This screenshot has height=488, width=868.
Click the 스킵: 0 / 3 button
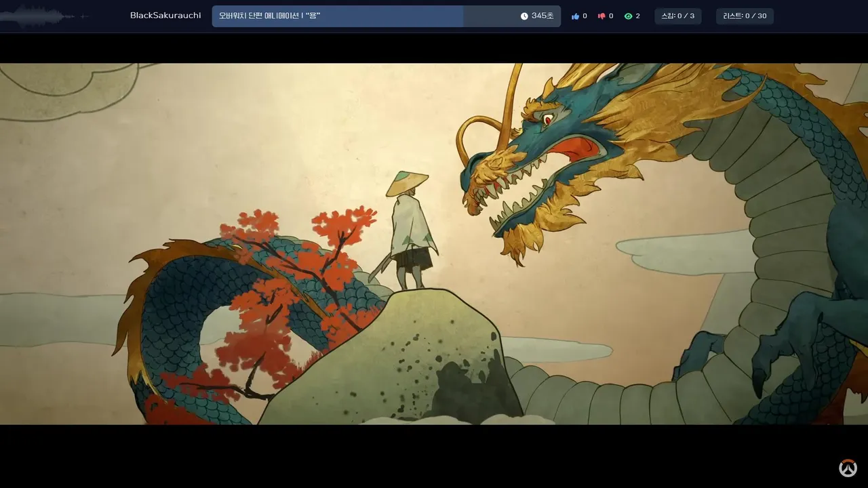click(678, 16)
